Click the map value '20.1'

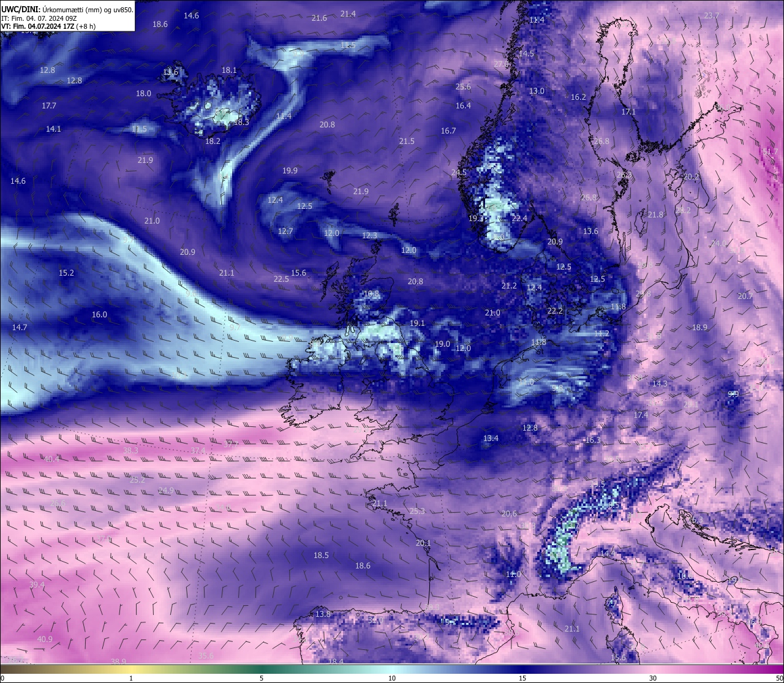point(423,543)
